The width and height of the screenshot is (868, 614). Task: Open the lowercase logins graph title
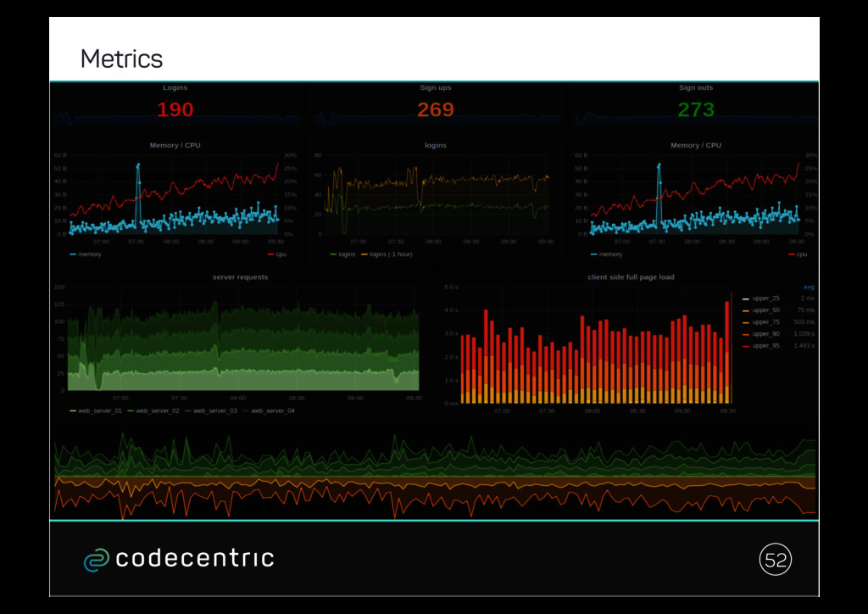436,145
